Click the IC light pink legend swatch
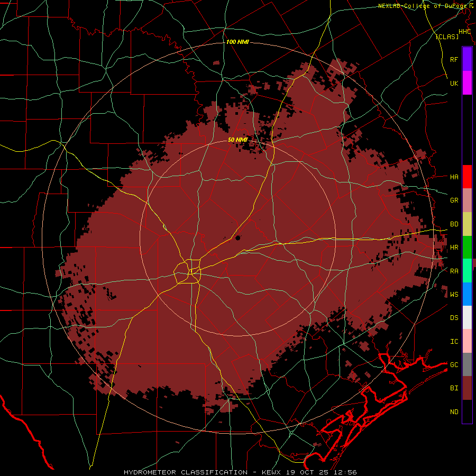This screenshot has width=476, height=476. click(467, 341)
